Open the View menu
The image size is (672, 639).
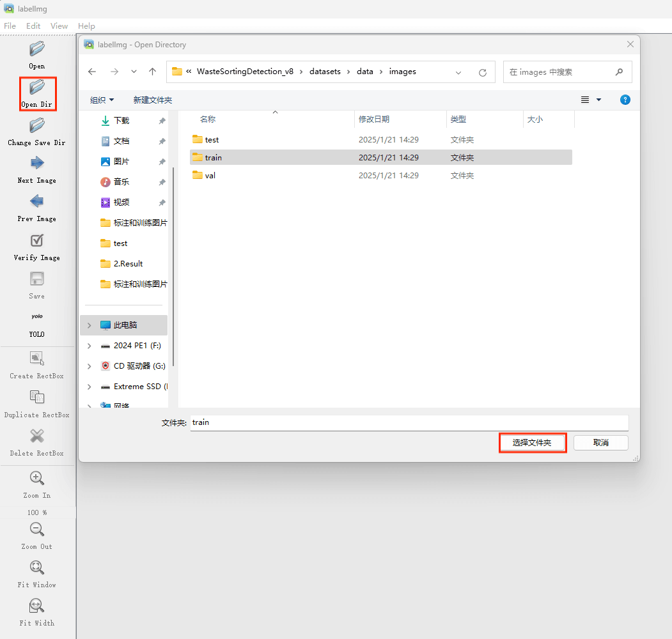click(x=59, y=26)
